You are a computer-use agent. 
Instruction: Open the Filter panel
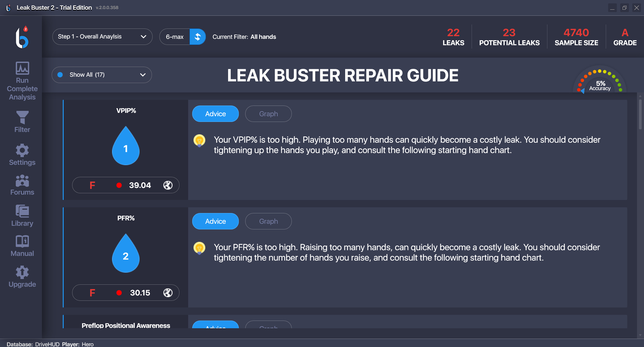tap(22, 122)
